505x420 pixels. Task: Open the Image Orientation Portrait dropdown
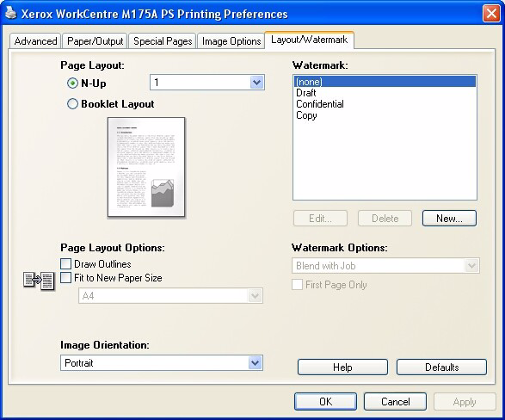click(162, 363)
